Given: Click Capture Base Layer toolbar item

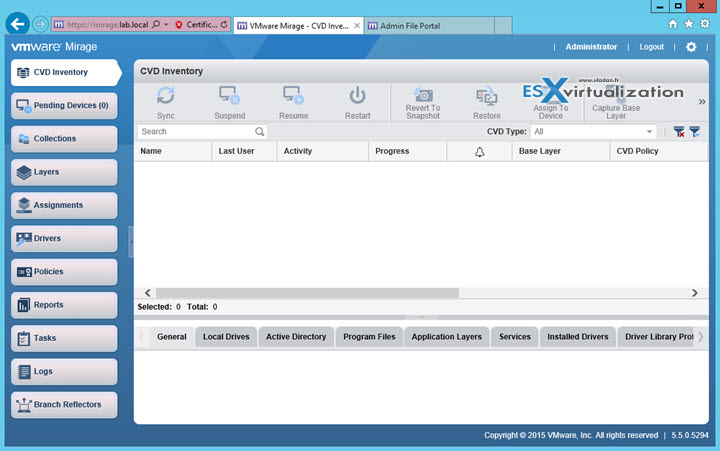Looking at the screenshot, I should [x=616, y=104].
